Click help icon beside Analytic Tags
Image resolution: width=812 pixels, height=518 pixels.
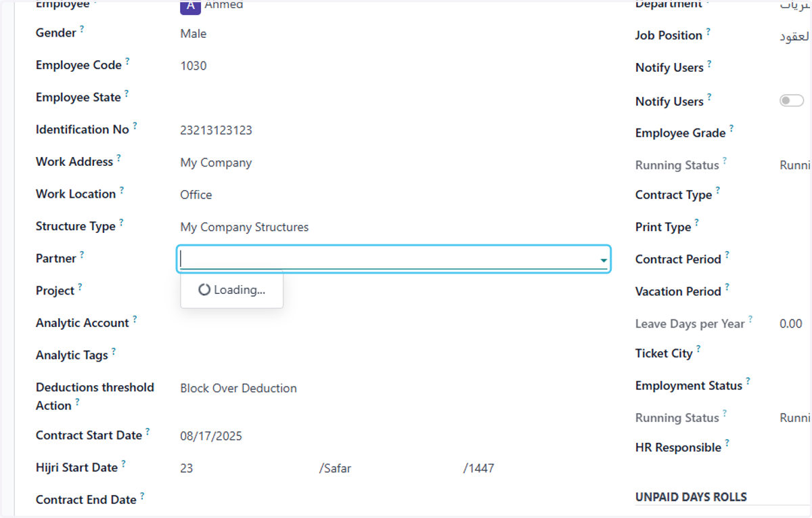click(x=114, y=351)
